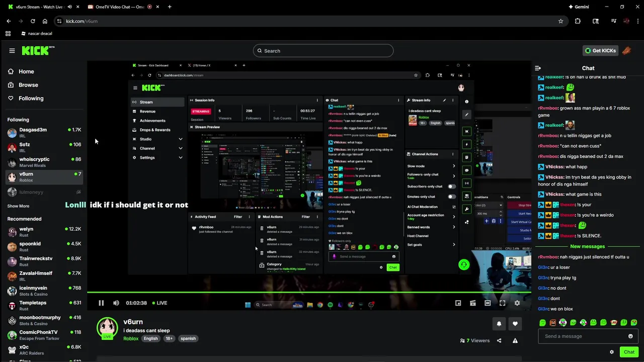Viewport: 644px width, 362px height.
Task: Jump to New messages in chat
Action: 587,246
